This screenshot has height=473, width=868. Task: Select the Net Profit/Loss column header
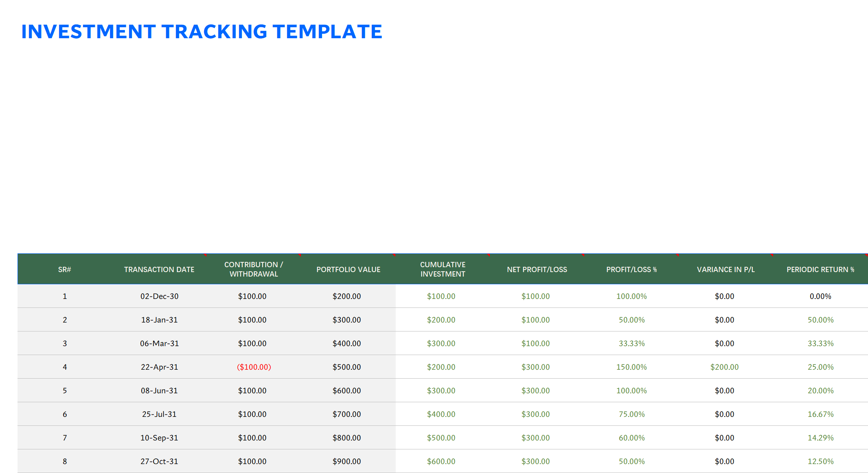[x=537, y=269]
